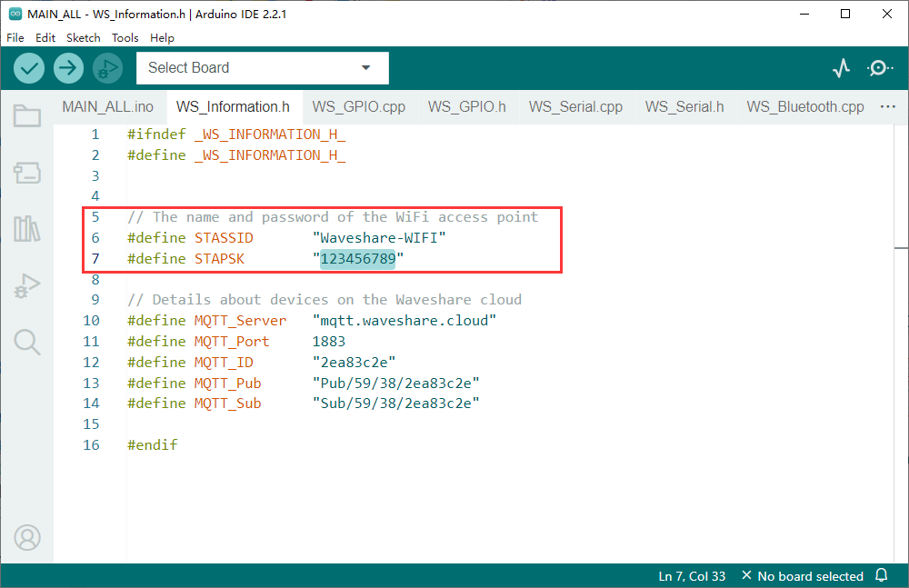Viewport: 909px width, 588px height.
Task: Open the Boards Manager sidebar
Action: [x=27, y=173]
